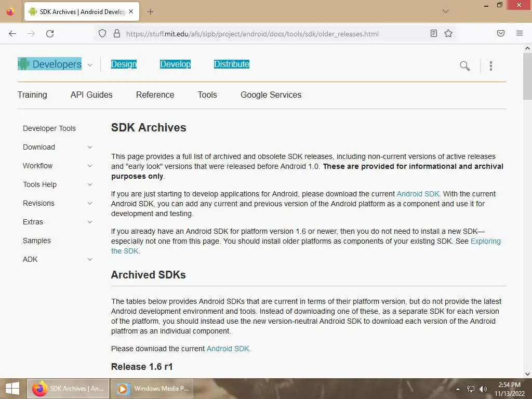
Task: Click the Archived SDKs heading
Action: point(148,275)
